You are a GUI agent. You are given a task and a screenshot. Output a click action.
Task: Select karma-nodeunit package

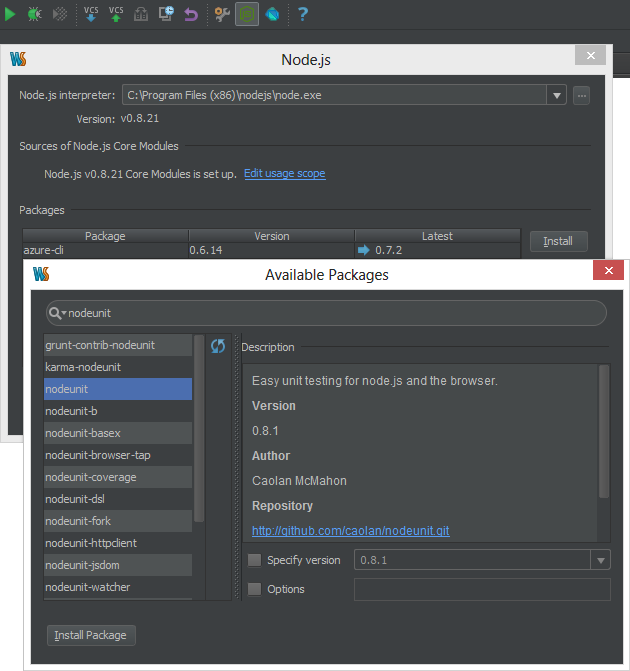(x=118, y=367)
